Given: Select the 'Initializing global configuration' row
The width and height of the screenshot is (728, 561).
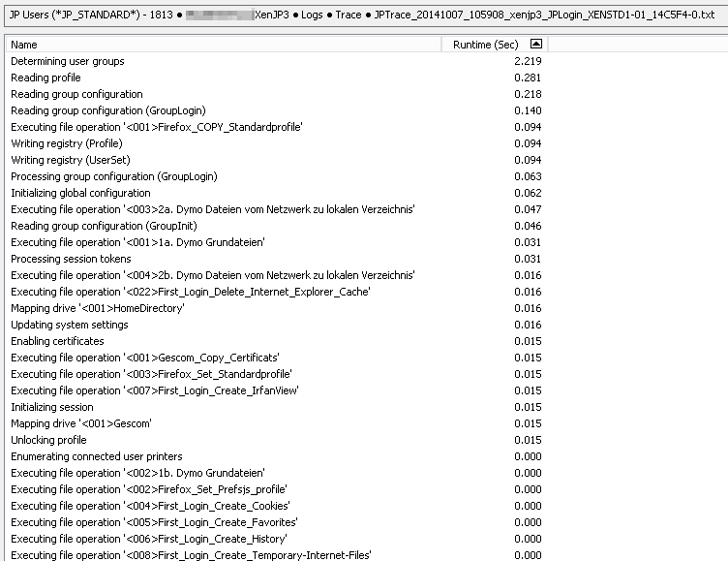Looking at the screenshot, I should pos(80,193).
